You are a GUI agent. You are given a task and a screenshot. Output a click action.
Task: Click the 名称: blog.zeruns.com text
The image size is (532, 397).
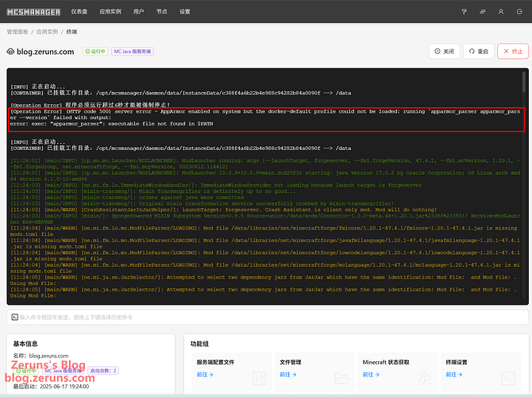[x=40, y=356]
